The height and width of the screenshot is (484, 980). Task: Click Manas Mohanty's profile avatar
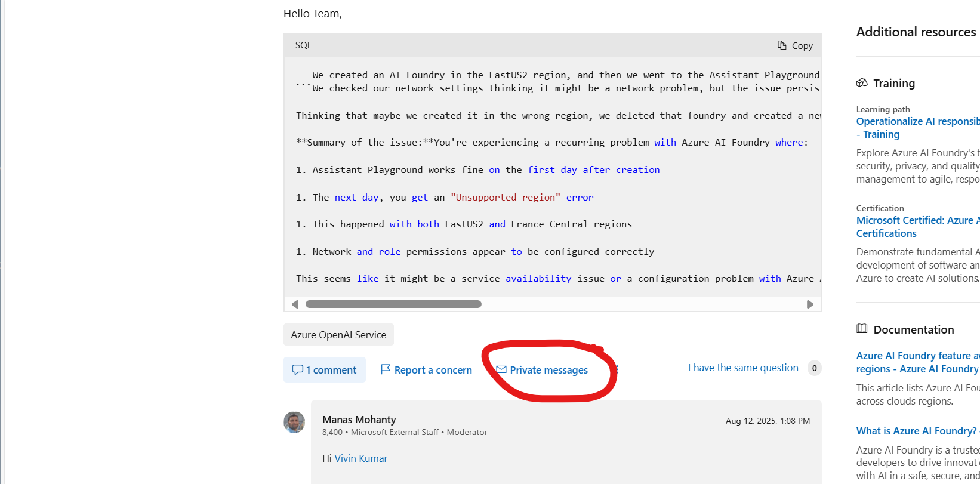(294, 422)
